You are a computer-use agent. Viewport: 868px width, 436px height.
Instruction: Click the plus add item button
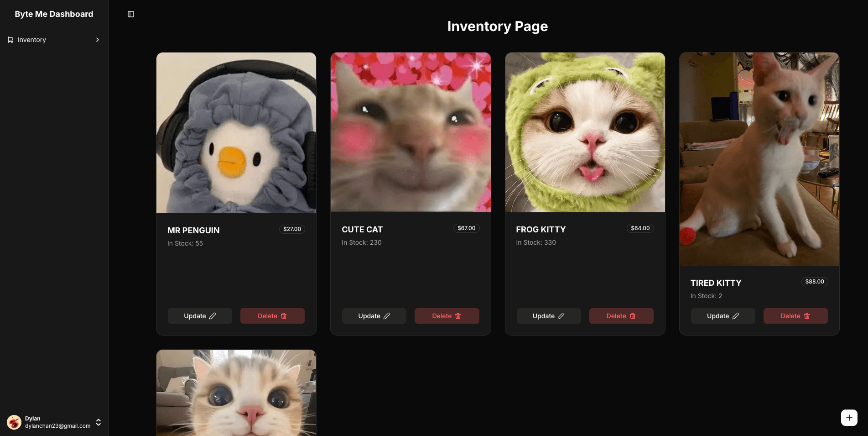click(x=849, y=418)
